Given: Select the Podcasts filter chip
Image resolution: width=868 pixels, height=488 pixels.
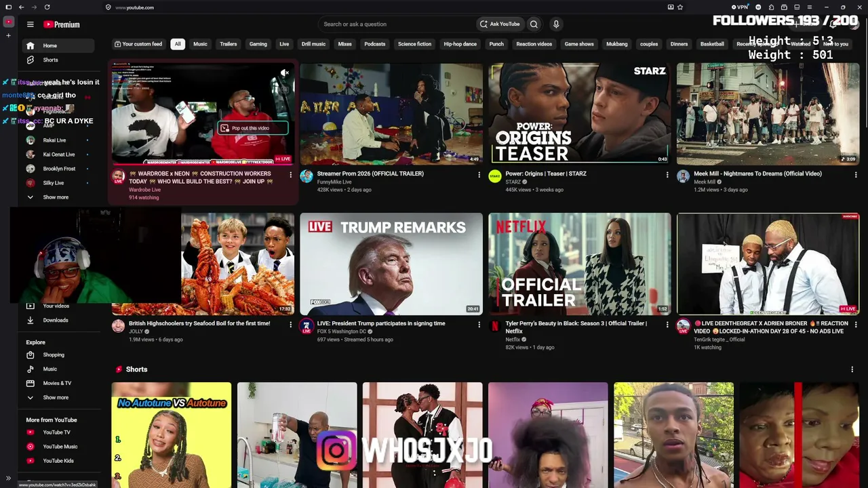Looking at the screenshot, I should tap(375, 44).
